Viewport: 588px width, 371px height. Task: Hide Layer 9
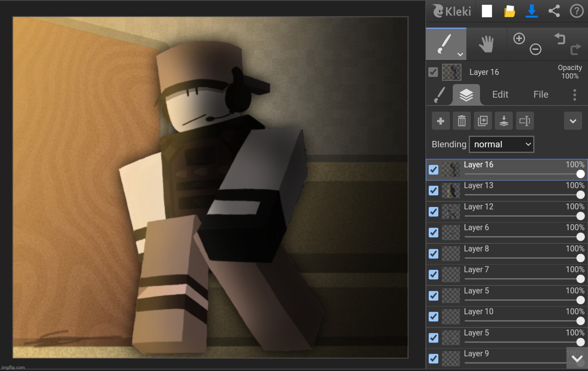click(x=433, y=359)
